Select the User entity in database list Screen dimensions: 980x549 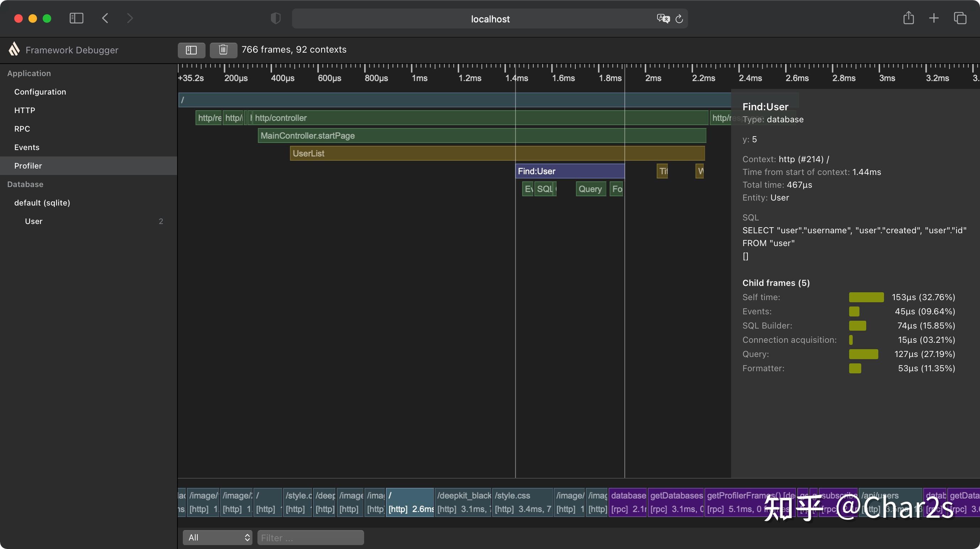[34, 221]
